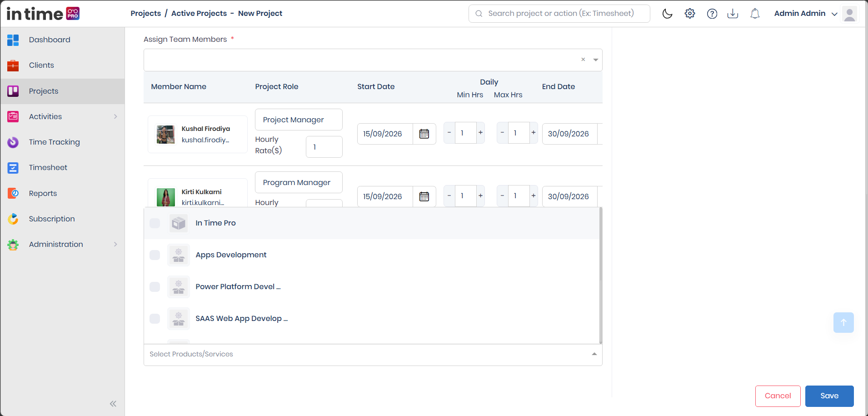
Task: Open calendar for Kirti's start date
Action: [424, 196]
